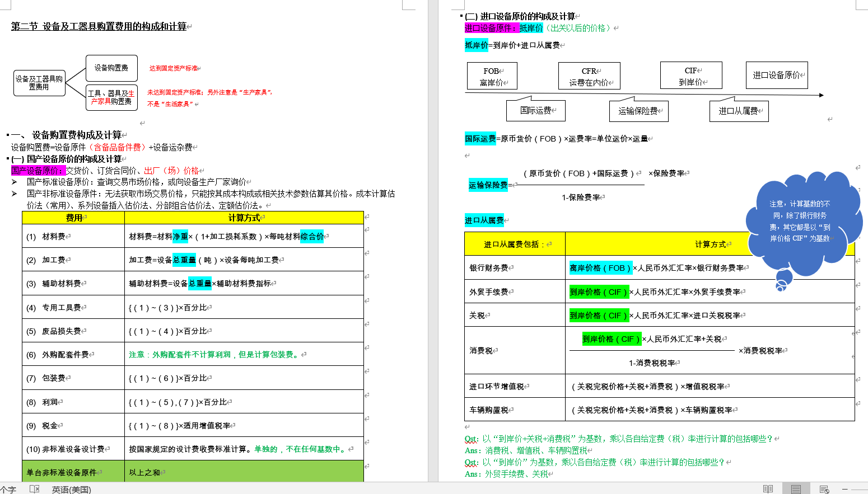Click the CIF 到岸价 text box

(x=691, y=76)
